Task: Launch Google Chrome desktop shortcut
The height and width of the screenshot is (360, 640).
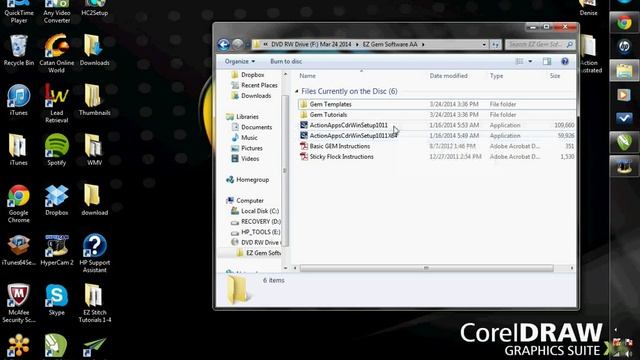Action: [18, 203]
